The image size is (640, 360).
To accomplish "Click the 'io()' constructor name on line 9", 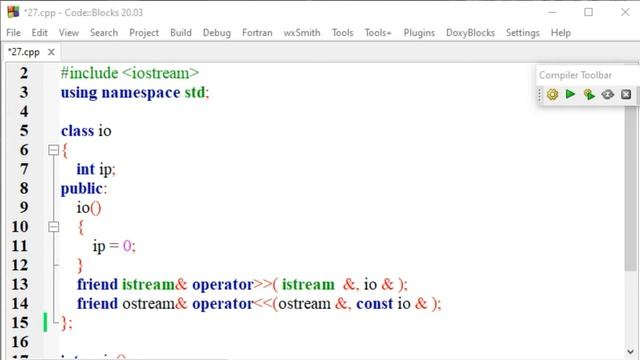I will click(x=89, y=208).
